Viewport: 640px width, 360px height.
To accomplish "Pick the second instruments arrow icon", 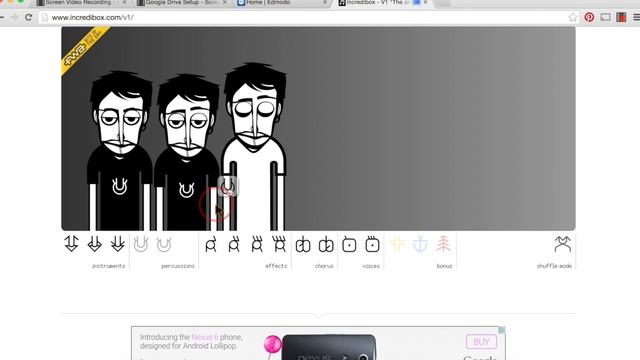I will click(x=95, y=244).
